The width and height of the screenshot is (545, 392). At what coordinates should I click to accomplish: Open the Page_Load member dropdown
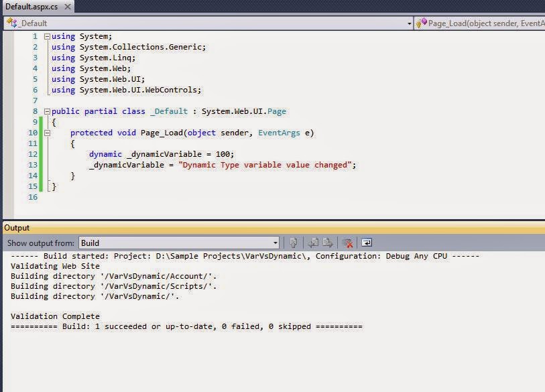487,23
